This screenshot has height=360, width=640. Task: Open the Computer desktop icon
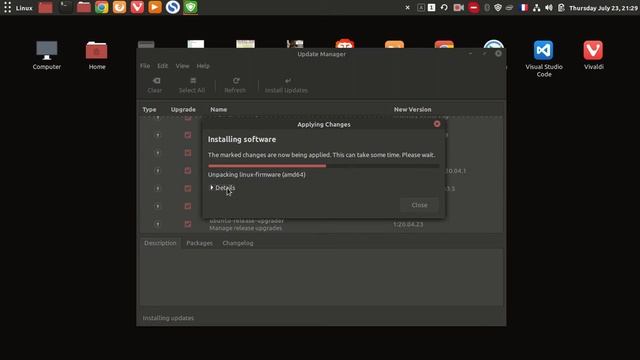(x=47, y=55)
